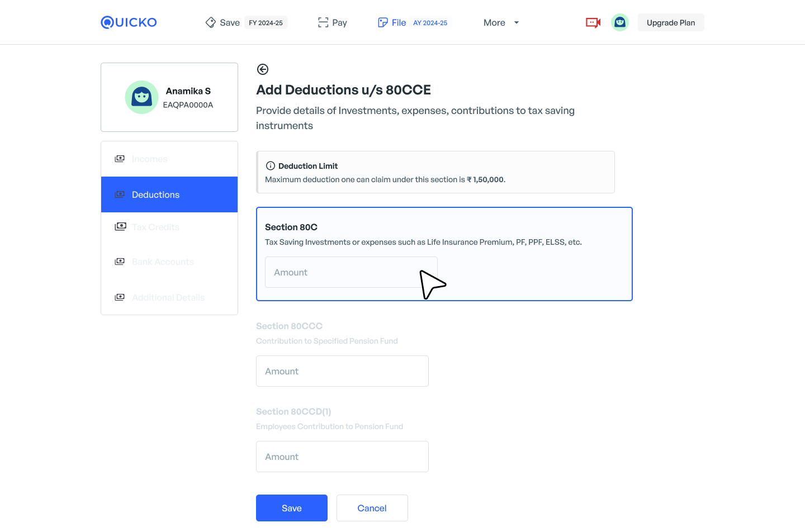Click Anamika S profile avatar in sidebar
The width and height of the screenshot is (805, 532).
pos(141,97)
